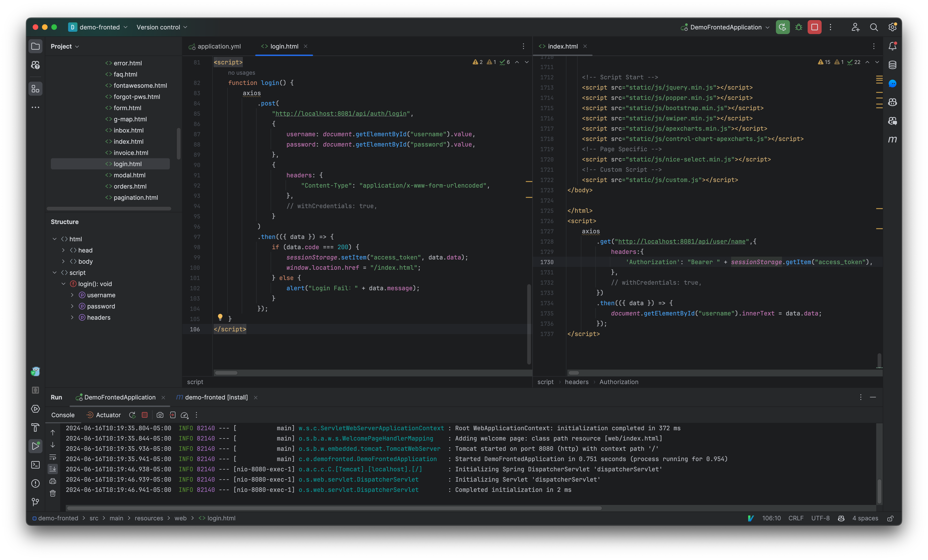Rerun DemoFrontedApplication from the console toolbar
Viewport: 928px width, 560px height.
tap(132, 415)
